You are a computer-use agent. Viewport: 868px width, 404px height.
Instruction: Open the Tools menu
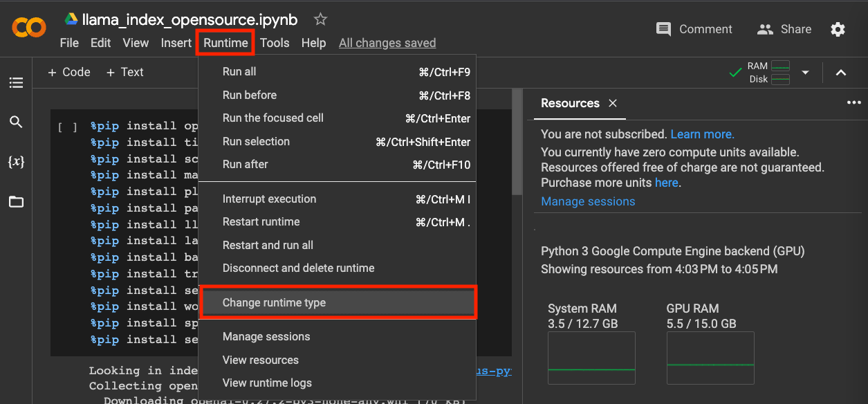[275, 43]
